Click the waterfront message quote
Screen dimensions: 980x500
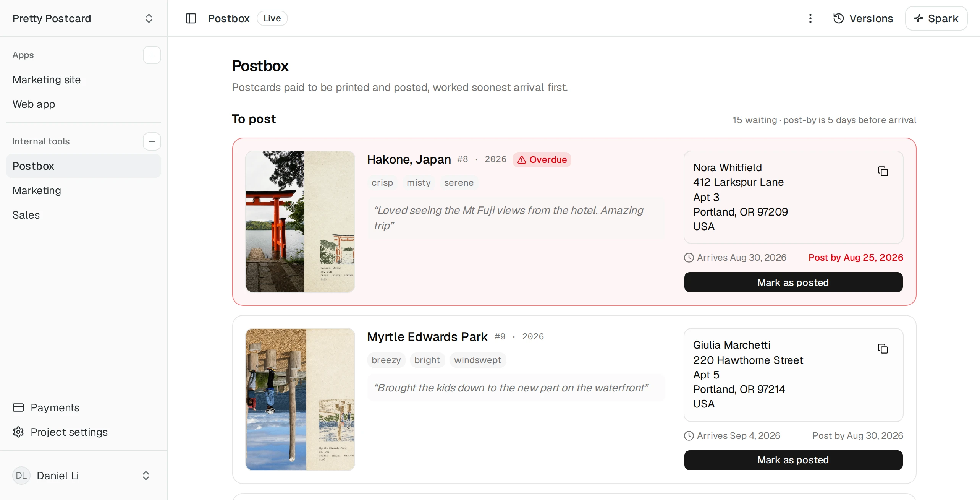(x=516, y=388)
